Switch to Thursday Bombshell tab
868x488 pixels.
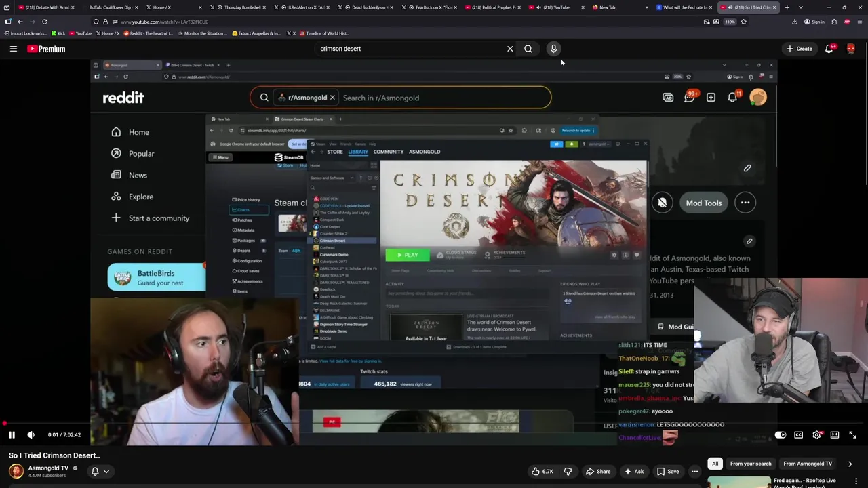coord(239,7)
